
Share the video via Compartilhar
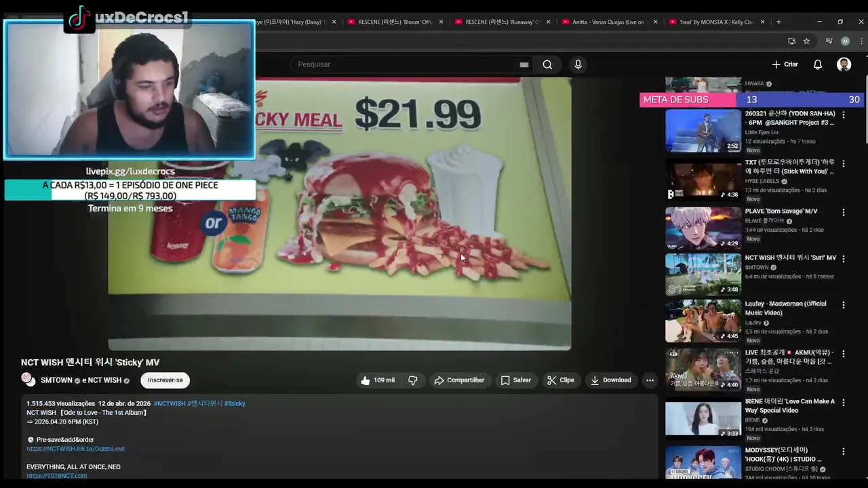(459, 380)
